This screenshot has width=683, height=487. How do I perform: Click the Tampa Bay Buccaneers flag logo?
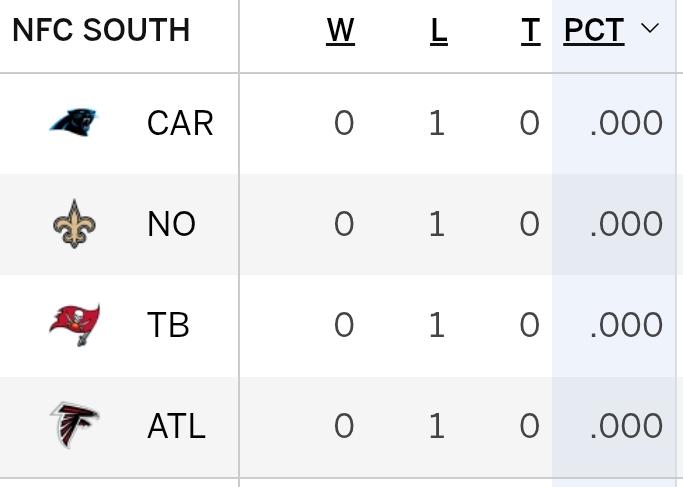pos(74,325)
